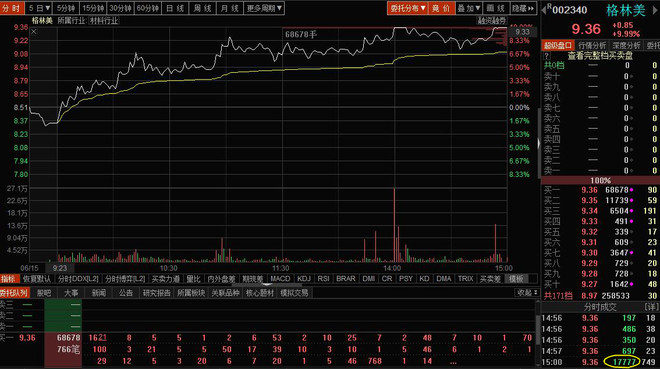660x369 pixels.
Task: Toggle the RSI indicator
Action: coord(323,279)
